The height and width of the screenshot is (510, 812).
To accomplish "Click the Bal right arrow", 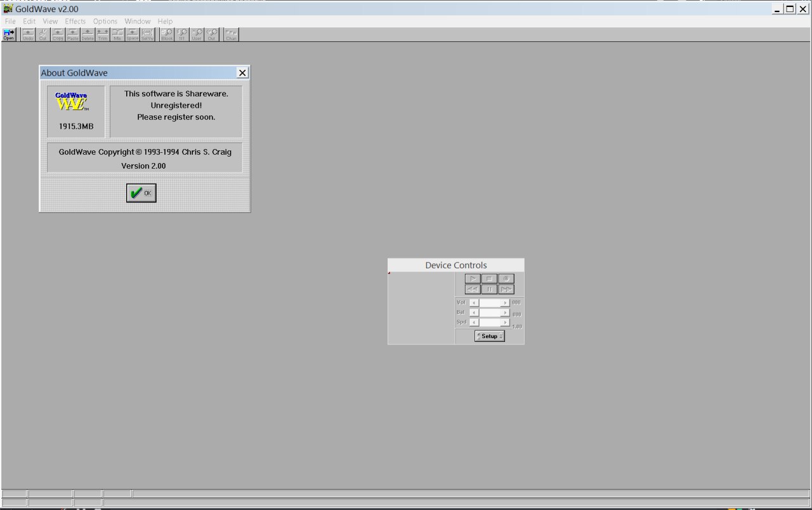I will point(505,313).
